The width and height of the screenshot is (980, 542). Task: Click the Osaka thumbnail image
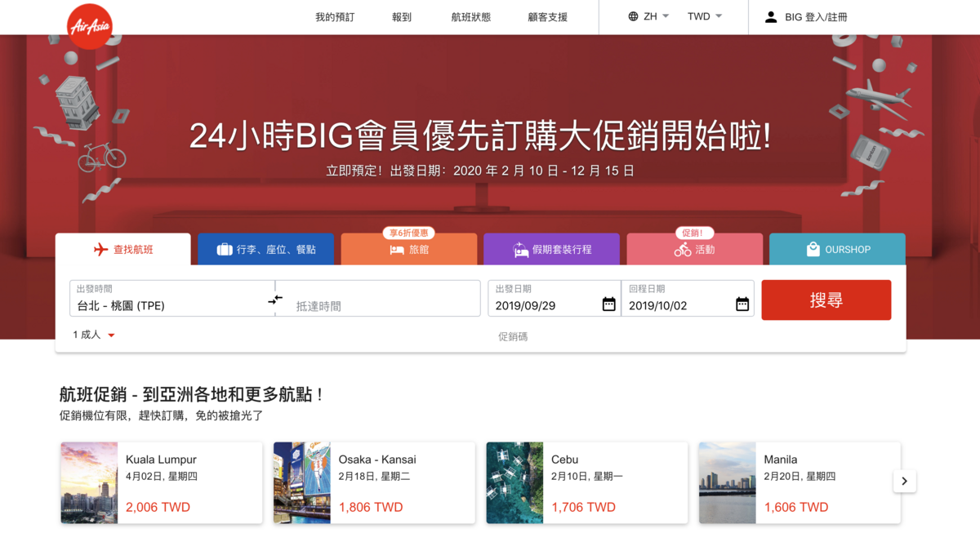point(302,482)
